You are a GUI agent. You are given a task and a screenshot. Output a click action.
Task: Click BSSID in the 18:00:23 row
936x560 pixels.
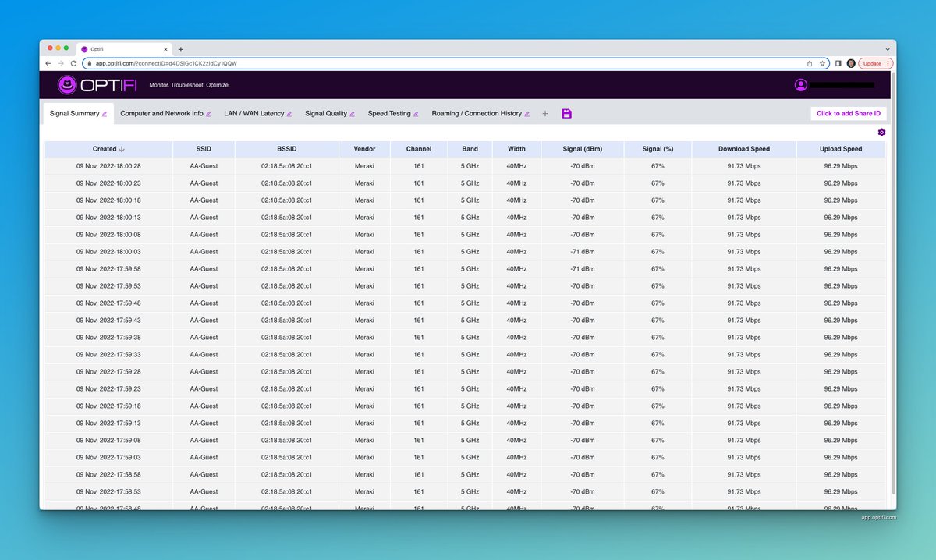[x=286, y=183]
